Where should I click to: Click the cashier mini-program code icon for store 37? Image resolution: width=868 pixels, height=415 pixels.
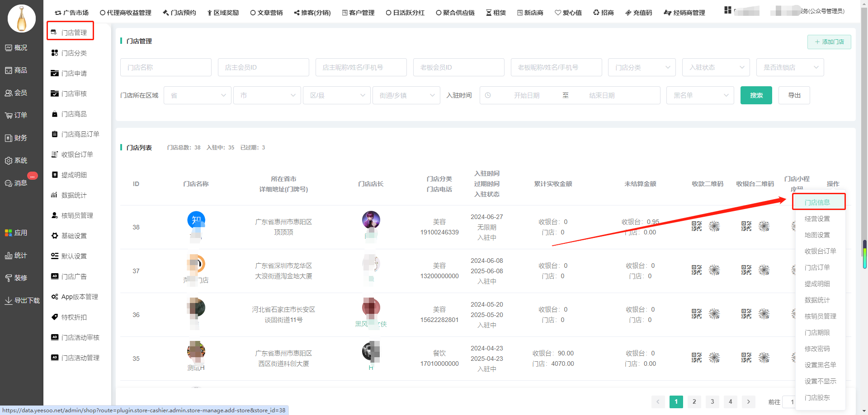(x=764, y=270)
